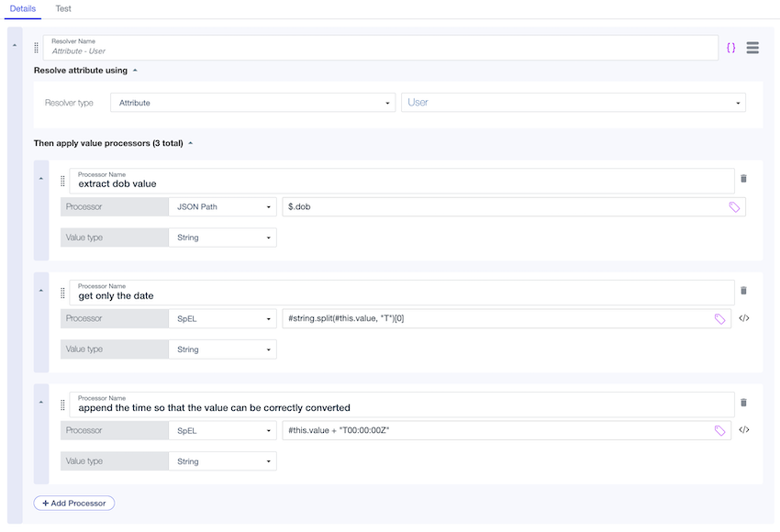This screenshot has height=532, width=780.
Task: Collapse the value processors section
Action: pyautogui.click(x=191, y=143)
